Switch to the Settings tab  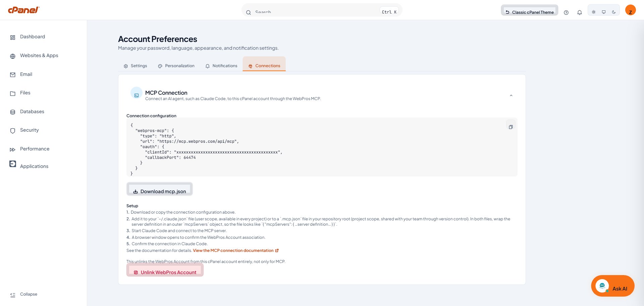tap(136, 66)
